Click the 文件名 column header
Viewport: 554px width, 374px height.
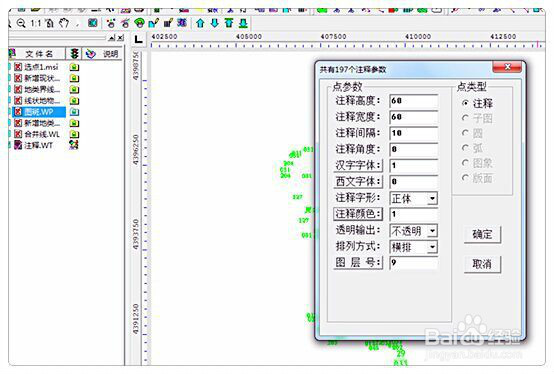tap(39, 54)
